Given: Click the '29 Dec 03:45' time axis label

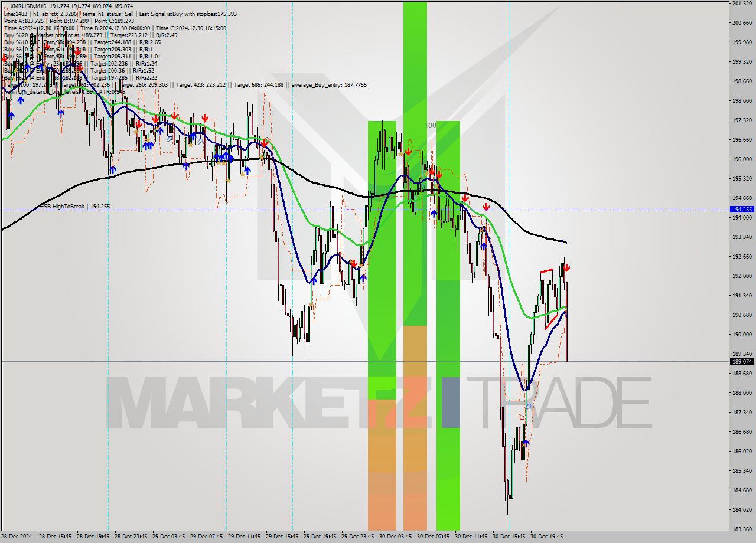Looking at the screenshot, I should pyautogui.click(x=168, y=537).
